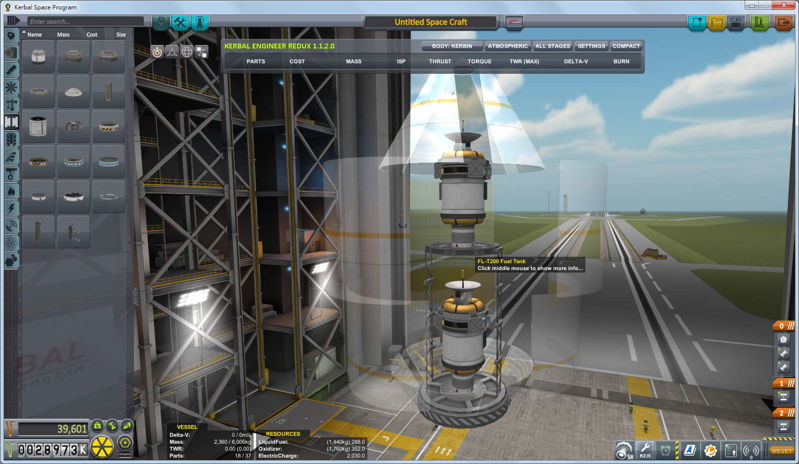Select the Engines parts category
This screenshot has width=799, height=464.
click(x=11, y=70)
